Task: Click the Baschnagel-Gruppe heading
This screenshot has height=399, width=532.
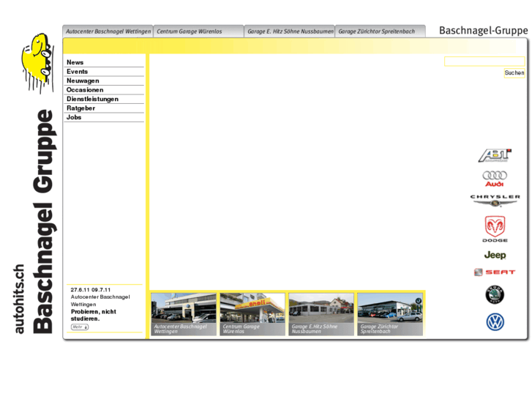Action: click(x=484, y=31)
